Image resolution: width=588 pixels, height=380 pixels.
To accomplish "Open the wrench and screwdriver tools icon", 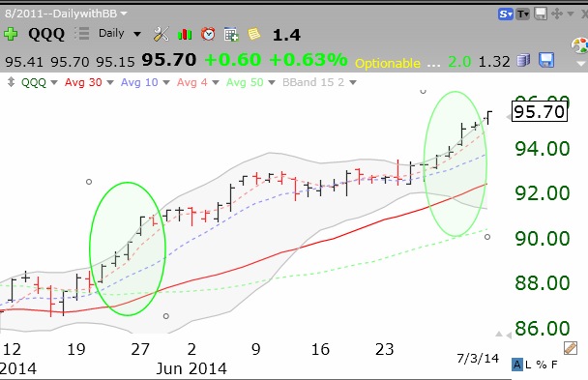I will click(x=162, y=34).
